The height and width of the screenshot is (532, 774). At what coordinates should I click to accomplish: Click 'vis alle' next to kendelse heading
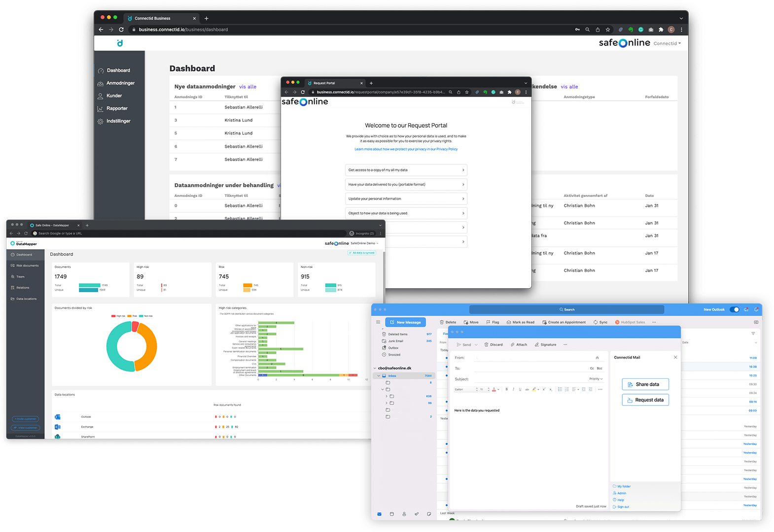click(x=569, y=87)
